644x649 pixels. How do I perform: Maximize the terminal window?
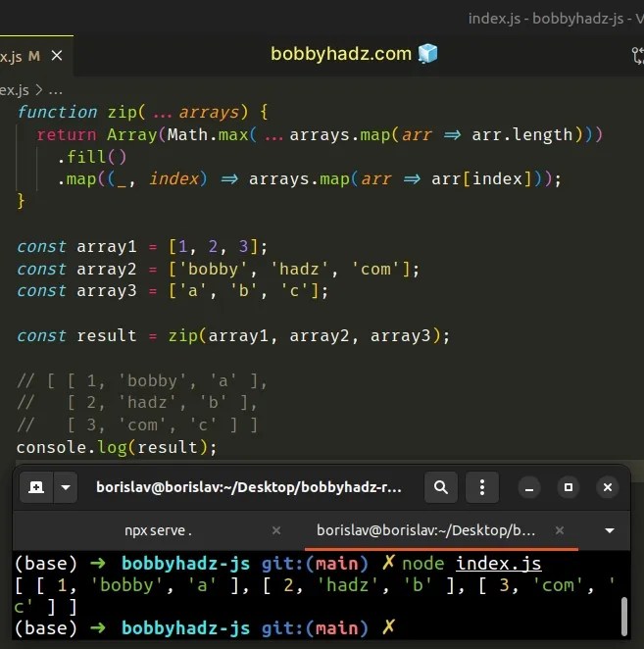(x=569, y=487)
